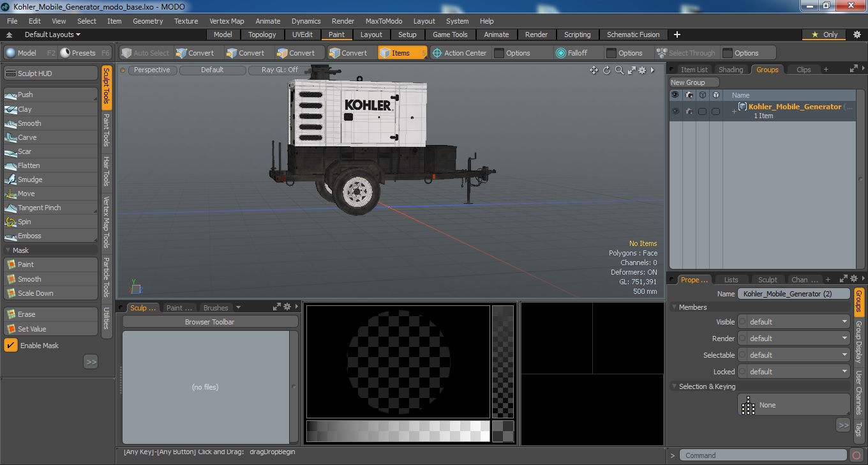Click the Ray GL: Off button
This screenshot has width=868, height=465.
click(x=280, y=70)
